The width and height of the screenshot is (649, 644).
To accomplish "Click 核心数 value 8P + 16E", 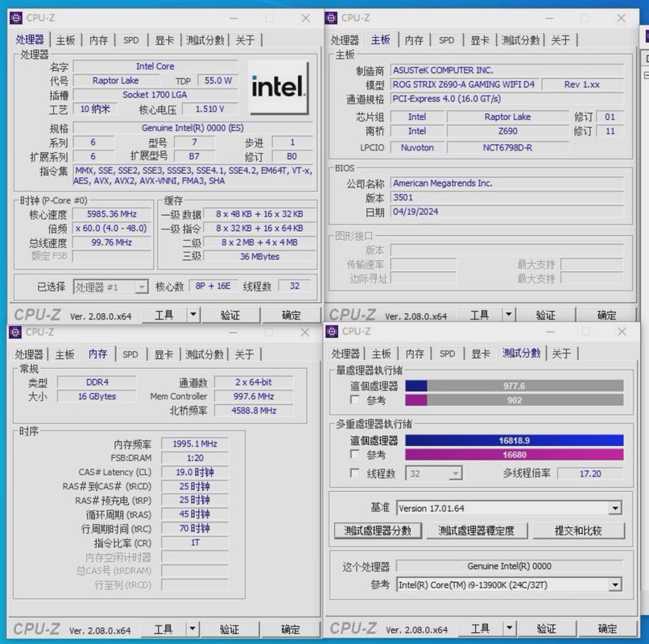I will pos(213,286).
